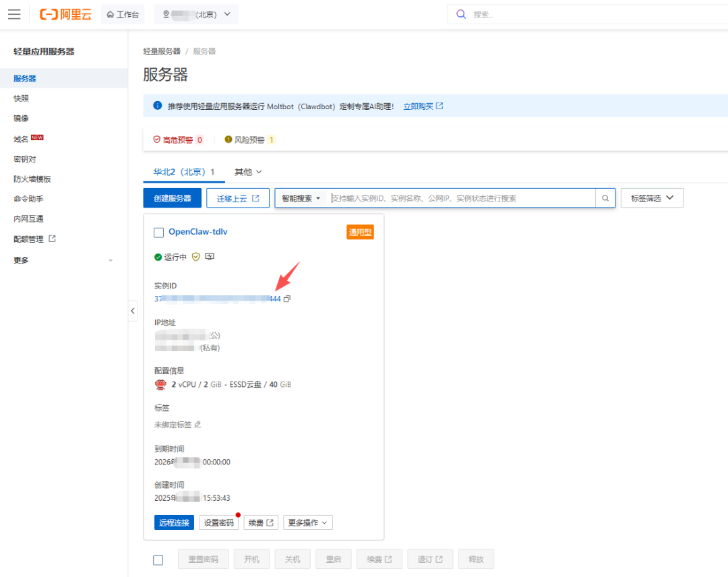The width and height of the screenshot is (728, 577).
Task: Click the 创建服务器 button
Action: (172, 198)
